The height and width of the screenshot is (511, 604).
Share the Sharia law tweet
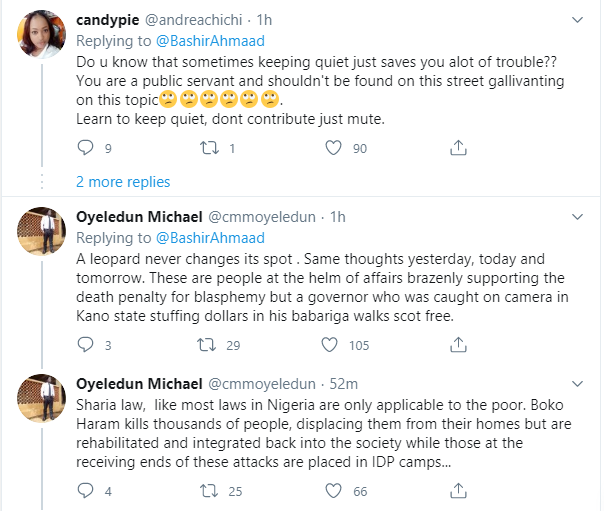(x=458, y=491)
